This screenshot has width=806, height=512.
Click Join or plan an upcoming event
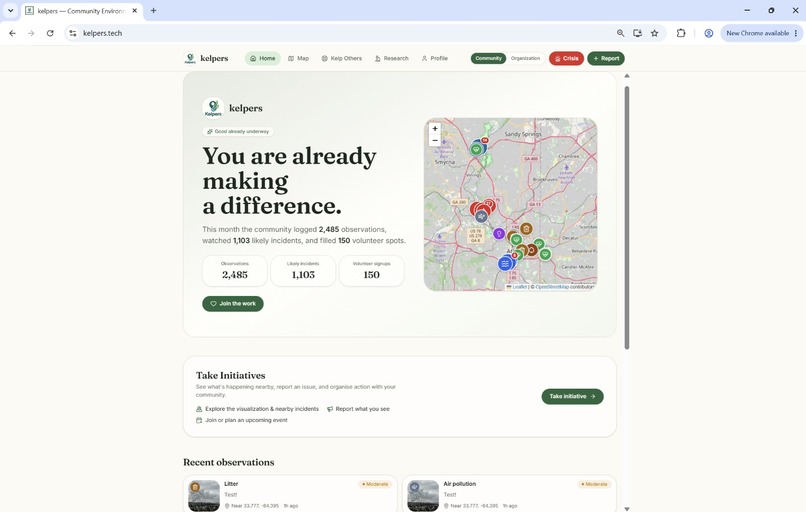point(242,420)
